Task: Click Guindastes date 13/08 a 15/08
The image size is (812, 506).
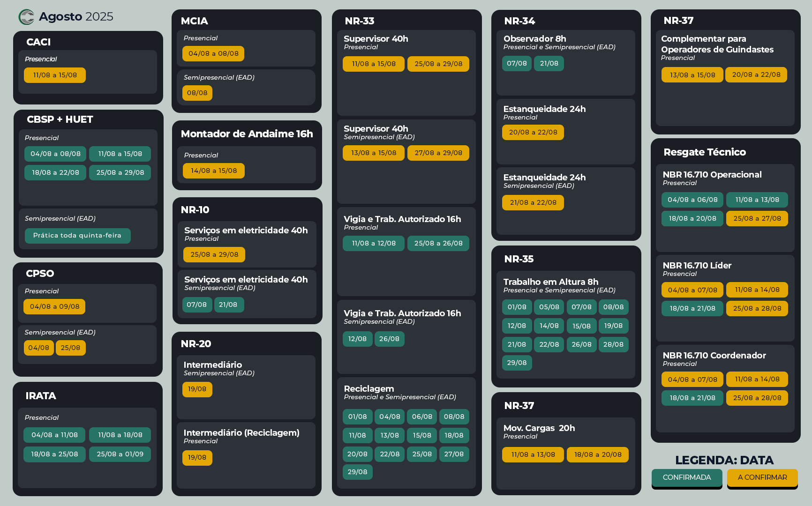Action: coord(692,74)
